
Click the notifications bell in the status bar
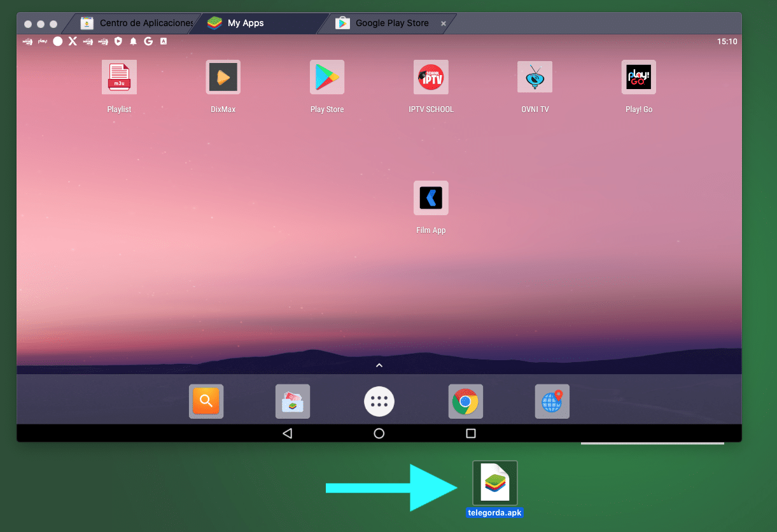tap(134, 41)
